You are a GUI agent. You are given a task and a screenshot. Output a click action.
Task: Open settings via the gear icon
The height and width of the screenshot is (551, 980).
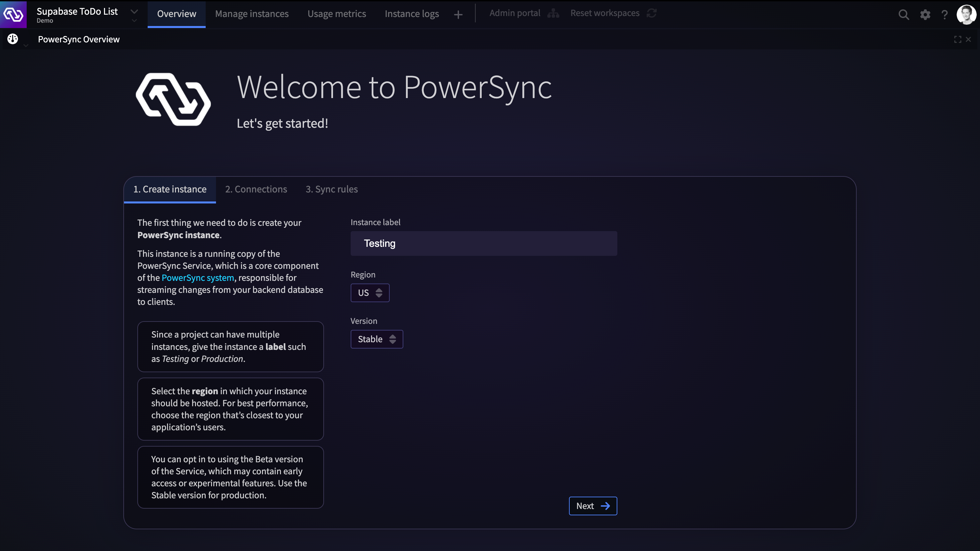tap(925, 14)
